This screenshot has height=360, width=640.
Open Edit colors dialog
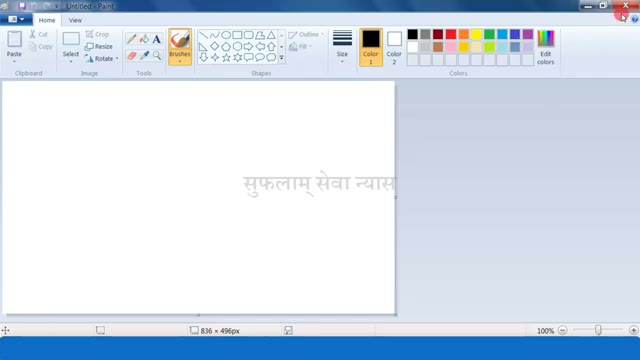[x=545, y=47]
